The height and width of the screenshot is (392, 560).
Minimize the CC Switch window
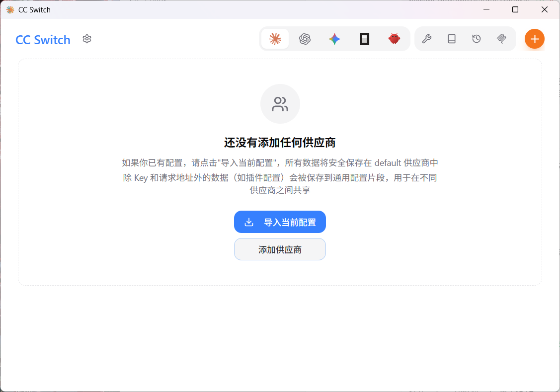[486, 9]
